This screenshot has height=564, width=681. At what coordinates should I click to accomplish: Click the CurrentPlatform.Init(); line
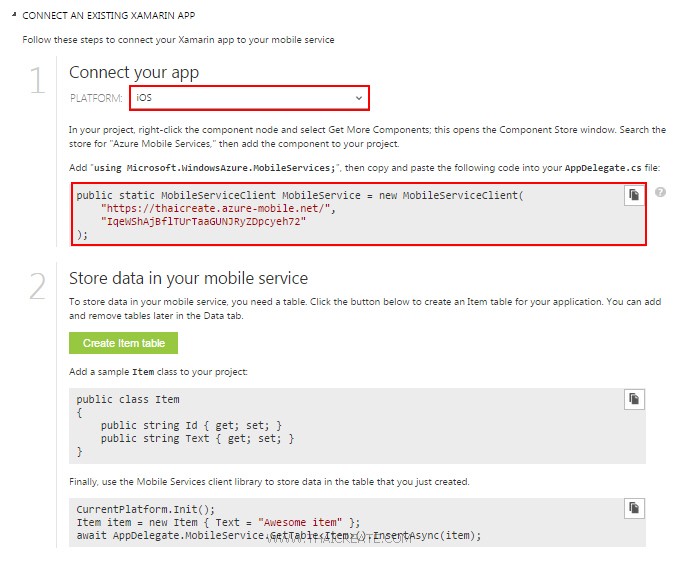coord(145,509)
